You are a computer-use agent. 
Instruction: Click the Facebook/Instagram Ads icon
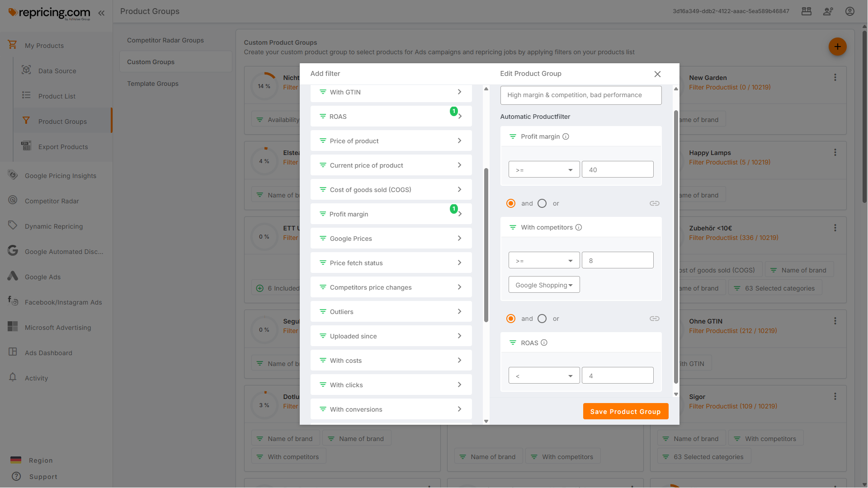coord(13,301)
